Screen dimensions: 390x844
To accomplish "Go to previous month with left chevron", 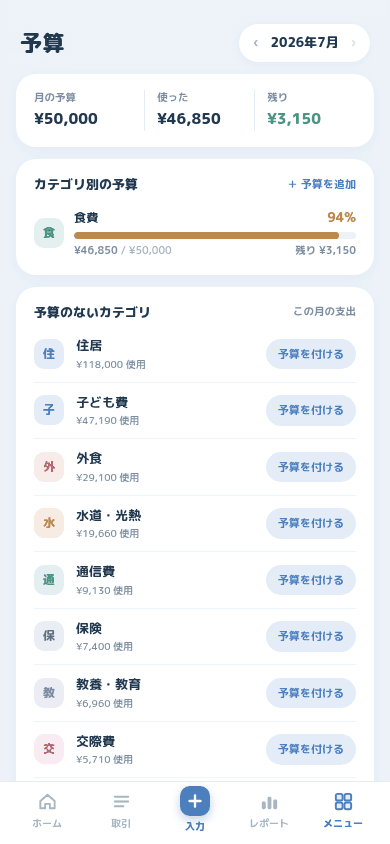I will click(256, 43).
